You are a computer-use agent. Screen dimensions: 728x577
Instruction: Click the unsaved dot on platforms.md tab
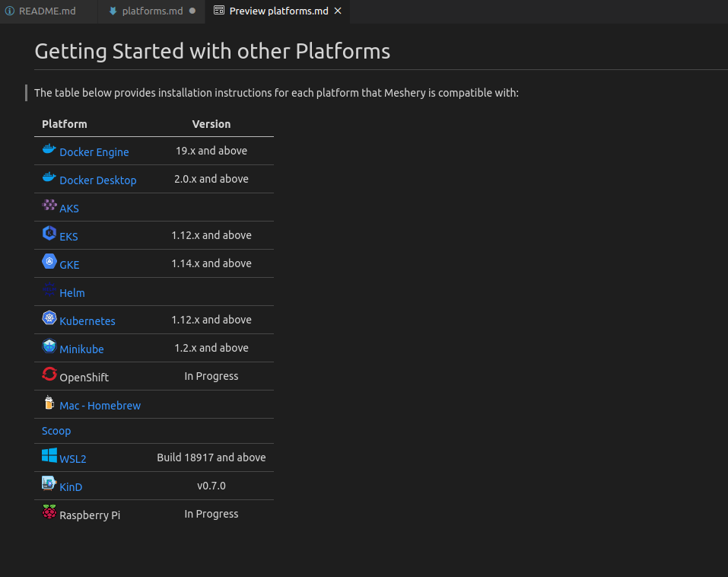click(192, 11)
